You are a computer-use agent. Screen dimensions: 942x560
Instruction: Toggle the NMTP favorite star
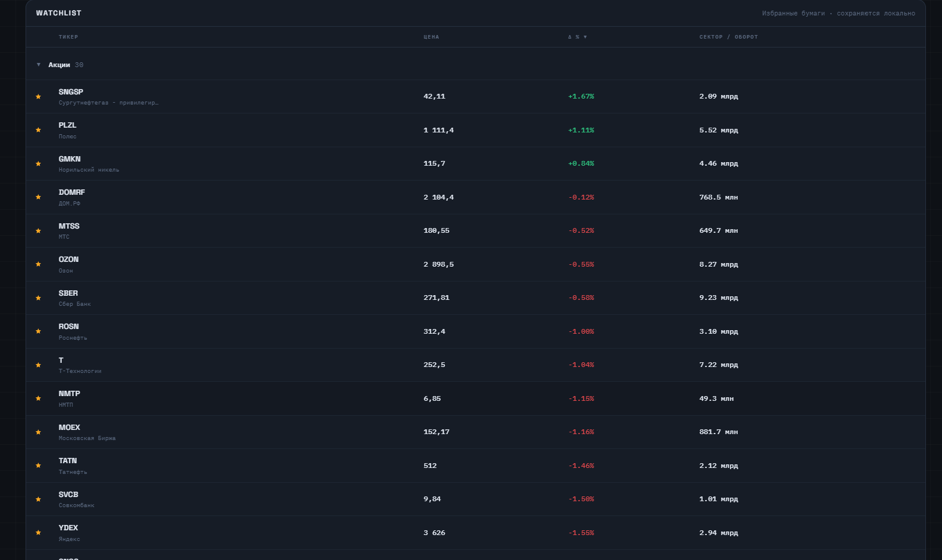pyautogui.click(x=39, y=398)
